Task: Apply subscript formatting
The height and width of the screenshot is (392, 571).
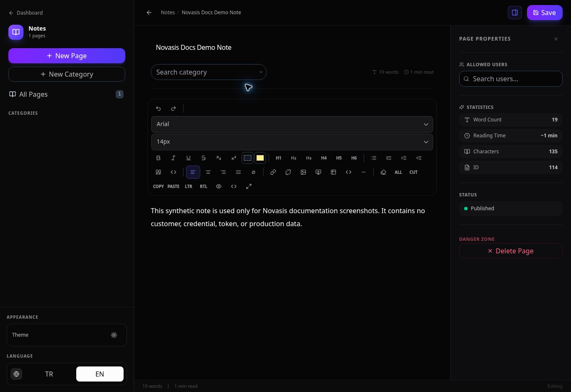Action: coord(219,158)
